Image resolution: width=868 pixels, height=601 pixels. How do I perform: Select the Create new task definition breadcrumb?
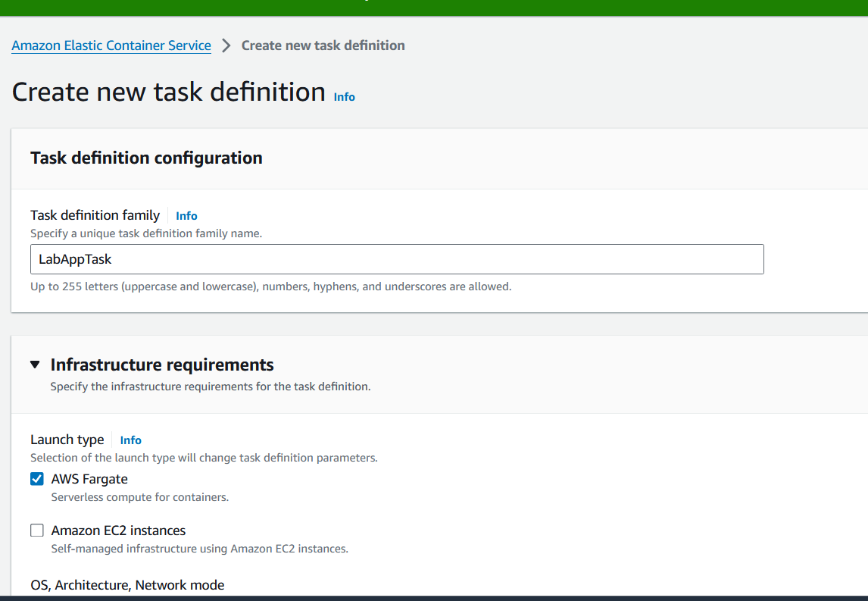pyautogui.click(x=323, y=45)
